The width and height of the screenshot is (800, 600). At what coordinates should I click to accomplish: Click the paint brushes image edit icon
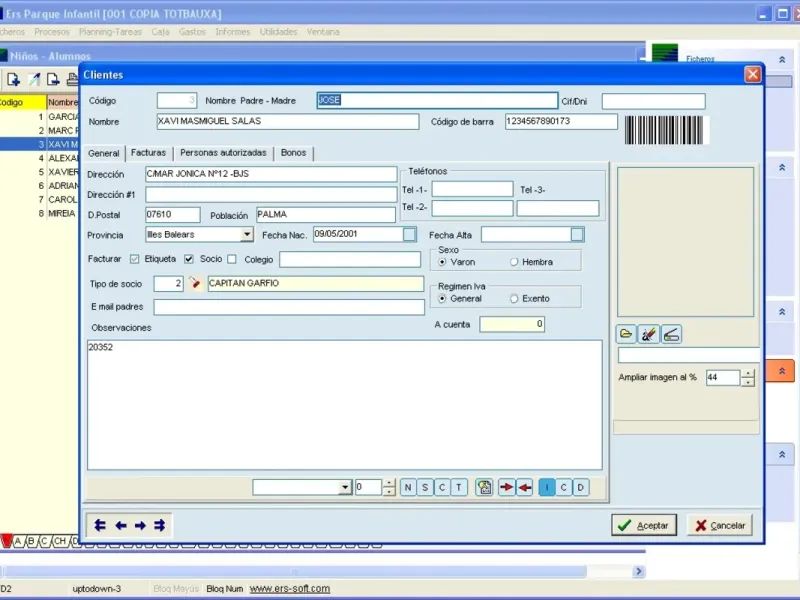click(648, 335)
